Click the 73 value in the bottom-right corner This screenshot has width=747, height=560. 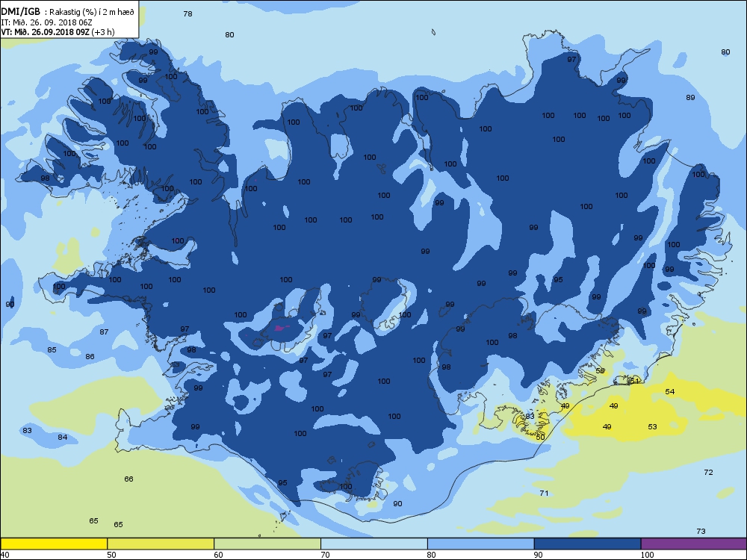701,531
